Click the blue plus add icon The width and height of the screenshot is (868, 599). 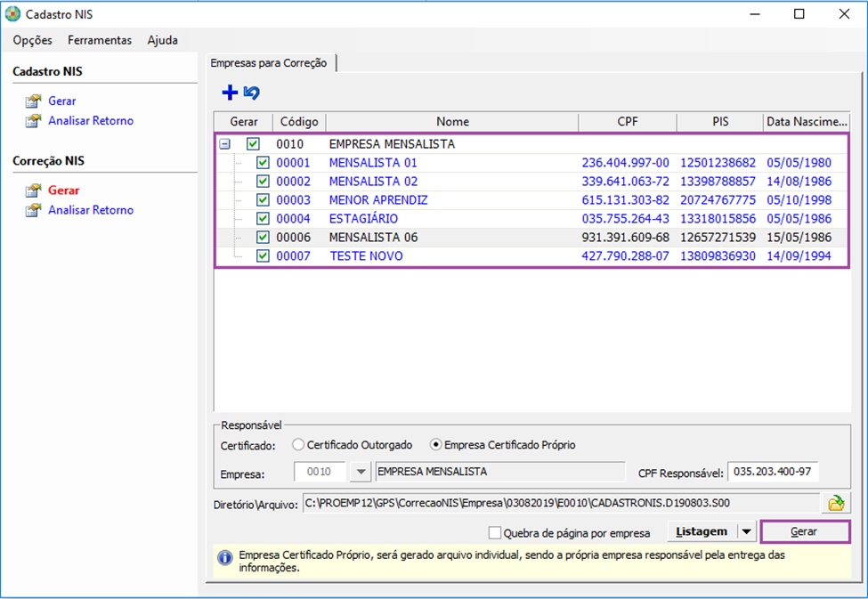coord(230,93)
